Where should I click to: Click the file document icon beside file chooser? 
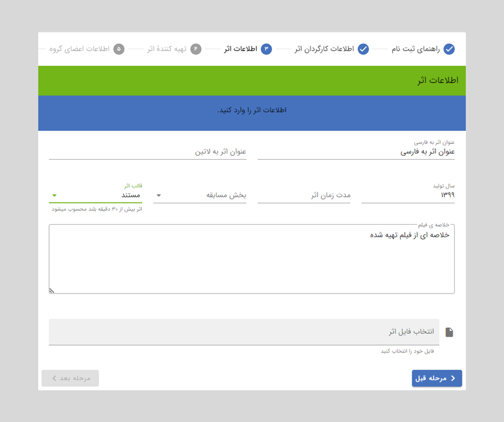pyautogui.click(x=449, y=332)
